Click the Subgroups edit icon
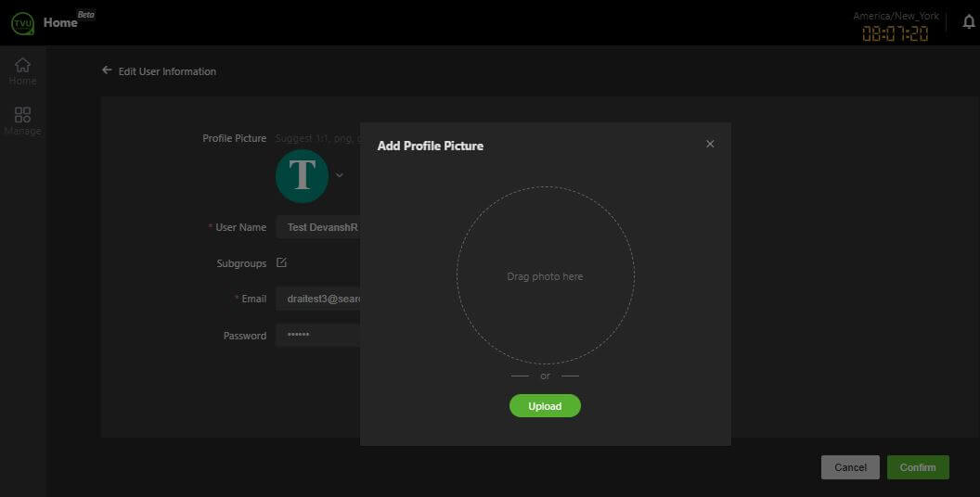 (x=282, y=262)
